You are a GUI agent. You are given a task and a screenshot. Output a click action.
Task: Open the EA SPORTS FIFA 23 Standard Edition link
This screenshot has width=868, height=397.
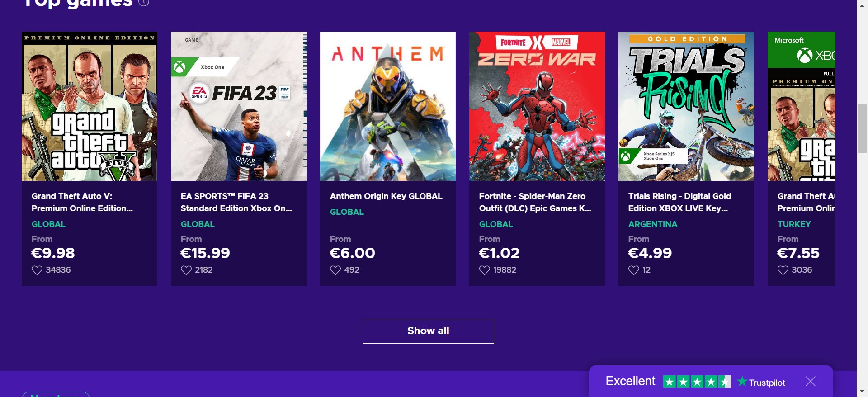[x=236, y=202]
